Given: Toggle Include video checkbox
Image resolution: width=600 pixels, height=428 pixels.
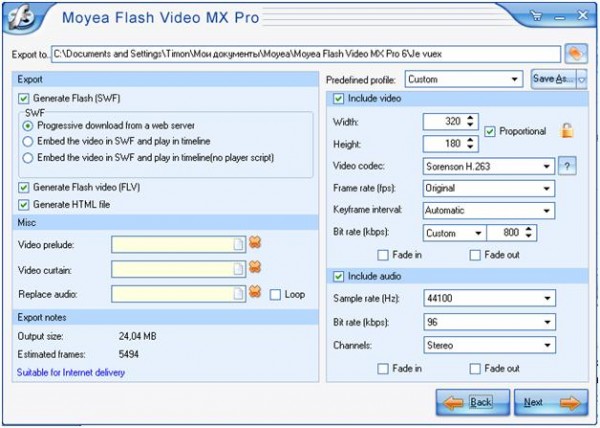Looking at the screenshot, I should pyautogui.click(x=338, y=99).
